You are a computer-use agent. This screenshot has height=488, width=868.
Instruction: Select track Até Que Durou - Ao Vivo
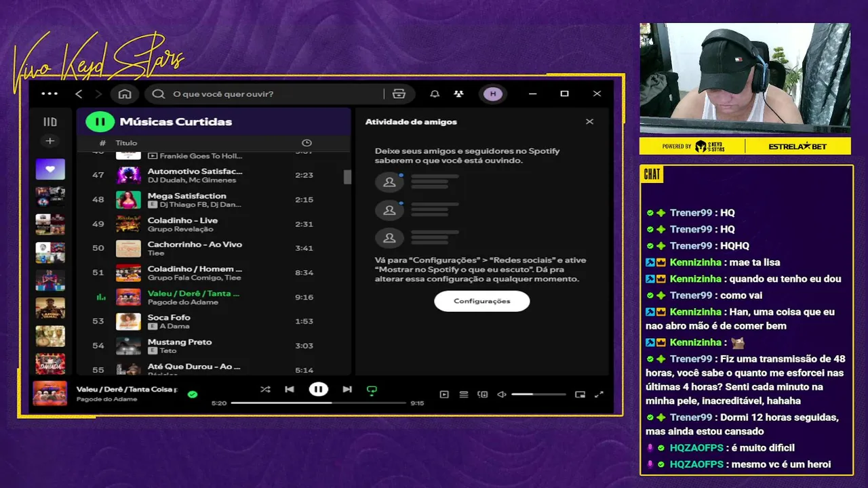(x=214, y=369)
